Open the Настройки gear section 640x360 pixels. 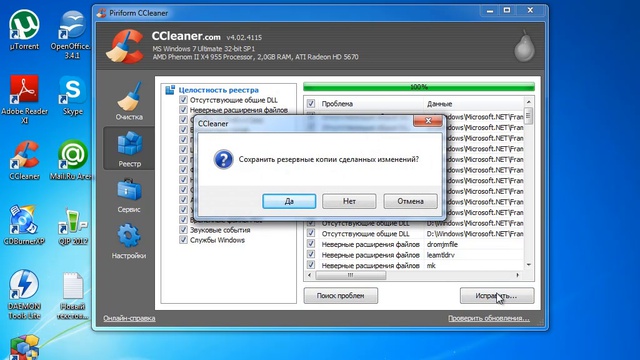pos(129,241)
